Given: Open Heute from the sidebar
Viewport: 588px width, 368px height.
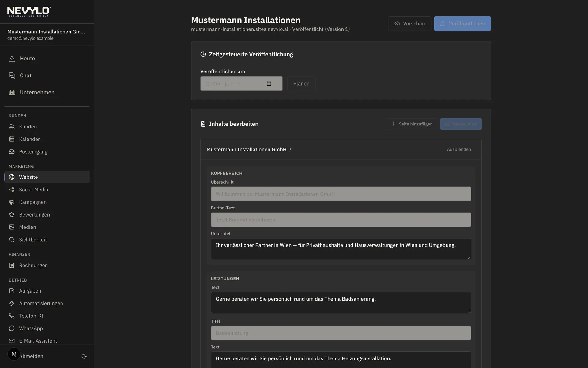Looking at the screenshot, I should click(x=47, y=59).
